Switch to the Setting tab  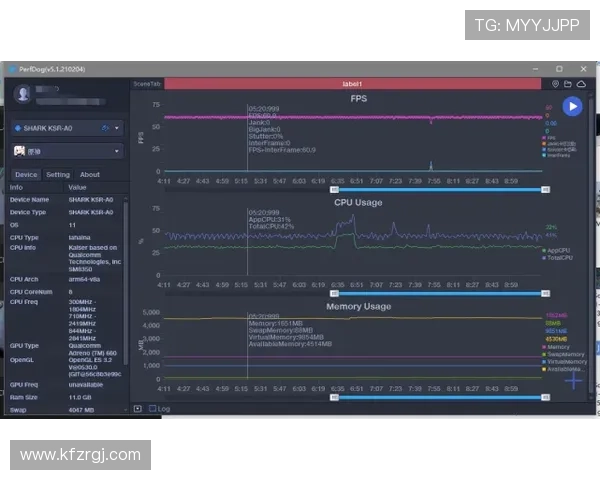coord(58,174)
